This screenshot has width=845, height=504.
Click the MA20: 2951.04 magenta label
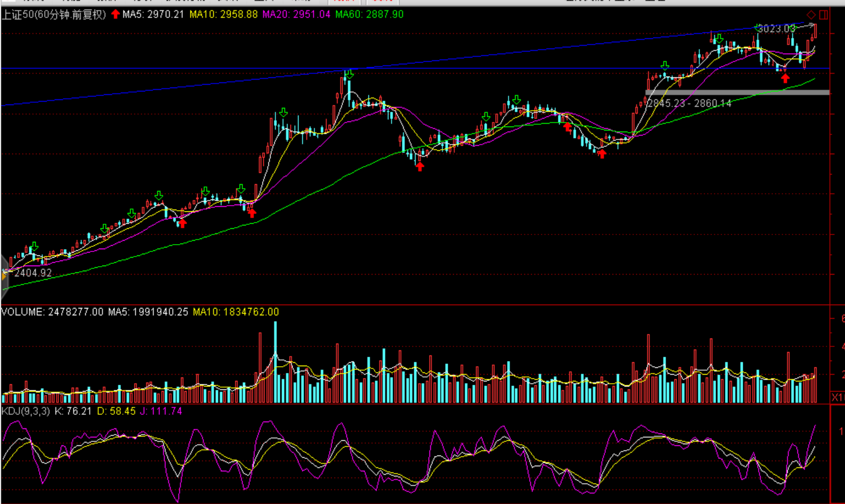point(296,15)
